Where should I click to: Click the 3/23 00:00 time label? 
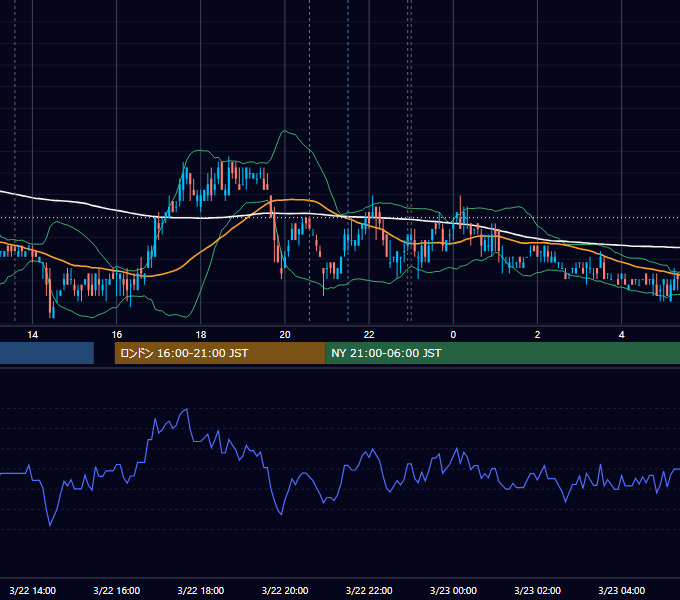tap(453, 590)
